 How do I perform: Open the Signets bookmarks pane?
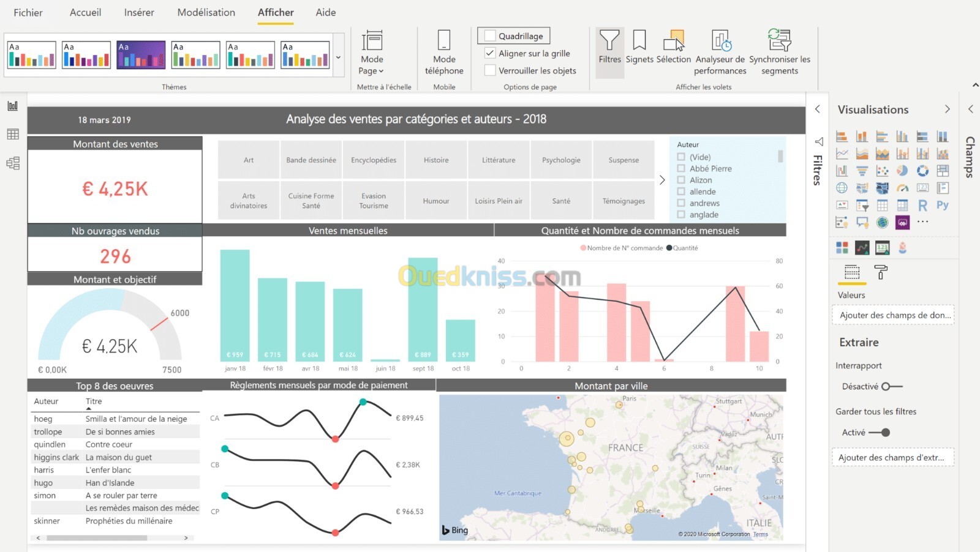[x=639, y=47]
